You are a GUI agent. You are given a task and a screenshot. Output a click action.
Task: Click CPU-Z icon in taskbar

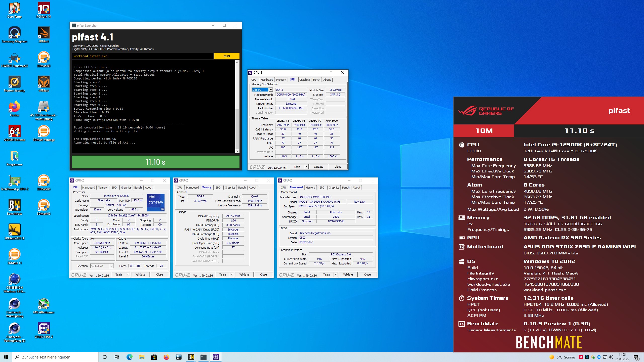coord(216,357)
